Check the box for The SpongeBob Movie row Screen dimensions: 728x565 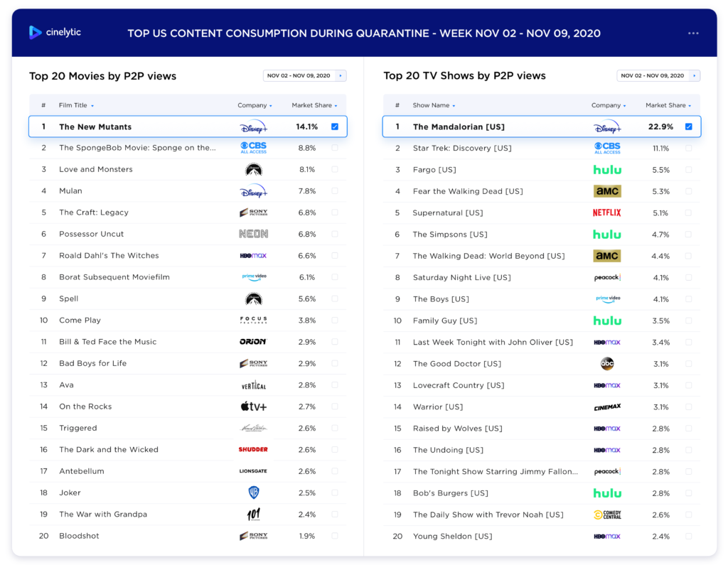click(x=335, y=148)
